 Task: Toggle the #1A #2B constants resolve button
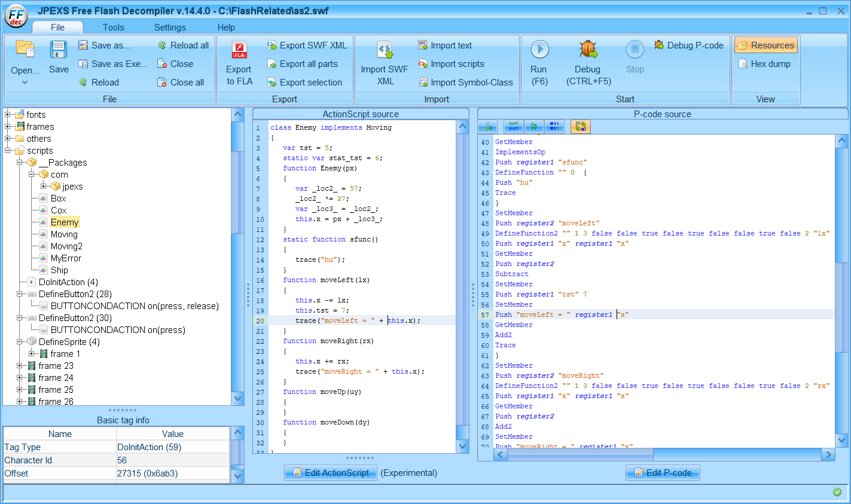(554, 126)
